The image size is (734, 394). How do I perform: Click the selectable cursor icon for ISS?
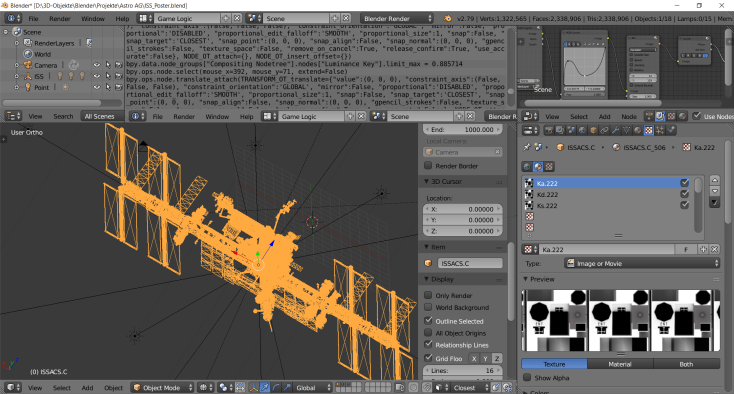[108, 76]
